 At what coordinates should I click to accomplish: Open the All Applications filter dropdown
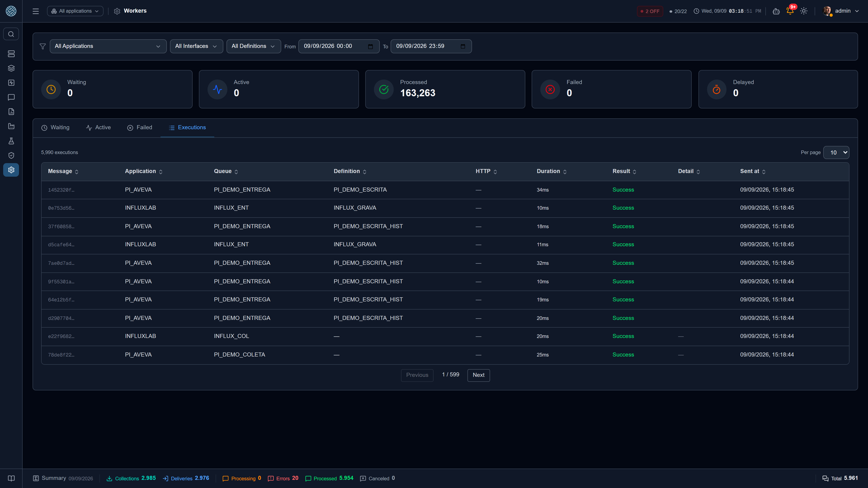108,46
